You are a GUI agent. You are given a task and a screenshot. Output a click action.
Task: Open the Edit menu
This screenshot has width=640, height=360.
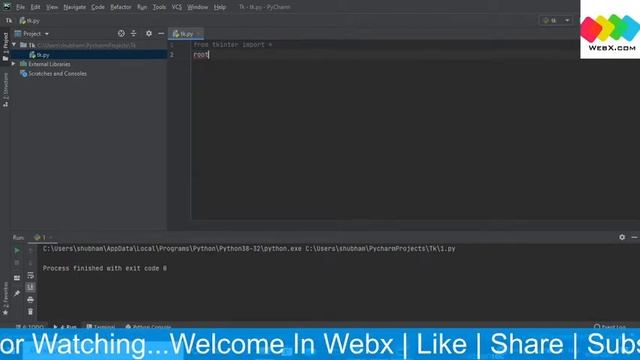tap(36, 7)
